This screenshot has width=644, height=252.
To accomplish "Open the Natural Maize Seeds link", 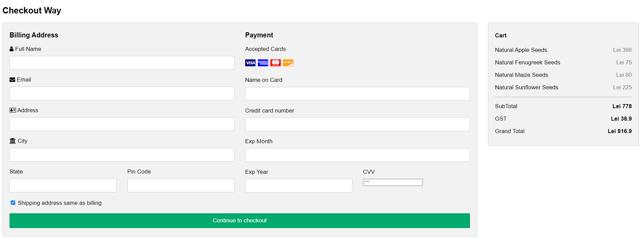I will (521, 75).
